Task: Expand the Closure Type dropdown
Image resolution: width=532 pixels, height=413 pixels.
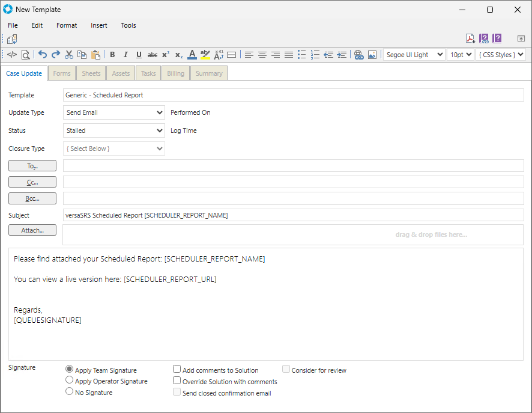Action: [114, 148]
